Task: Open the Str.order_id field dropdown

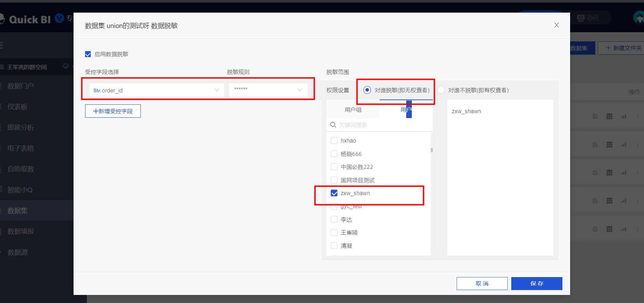Action: click(157, 90)
